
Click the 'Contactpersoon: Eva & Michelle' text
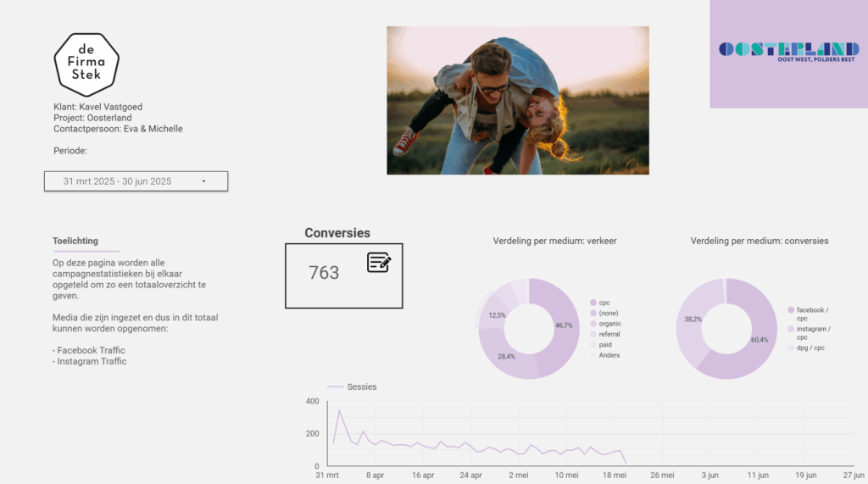pos(118,129)
